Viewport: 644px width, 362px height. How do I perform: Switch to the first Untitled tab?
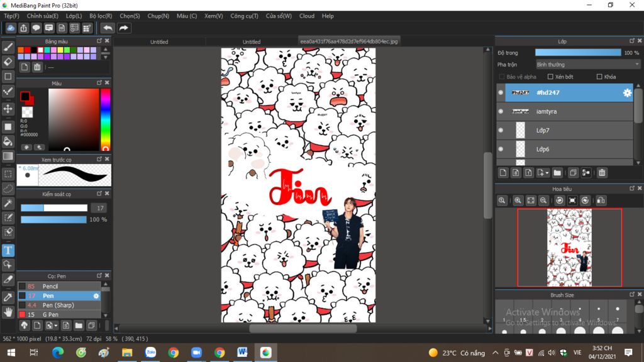pyautogui.click(x=159, y=42)
